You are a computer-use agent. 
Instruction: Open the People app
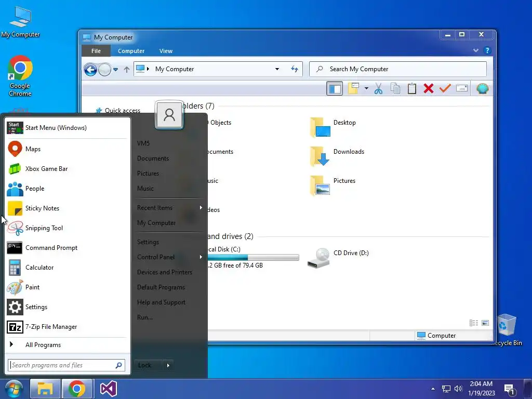[x=67, y=188]
